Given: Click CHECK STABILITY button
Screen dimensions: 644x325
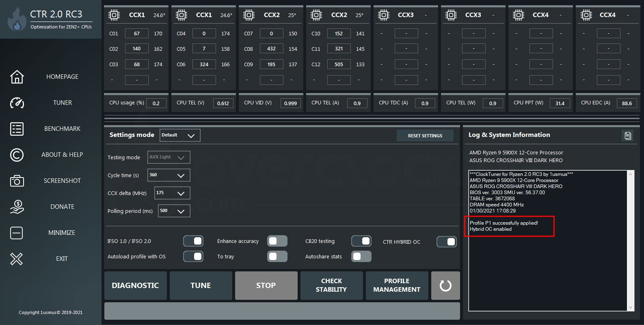Looking at the screenshot, I should (x=332, y=286).
